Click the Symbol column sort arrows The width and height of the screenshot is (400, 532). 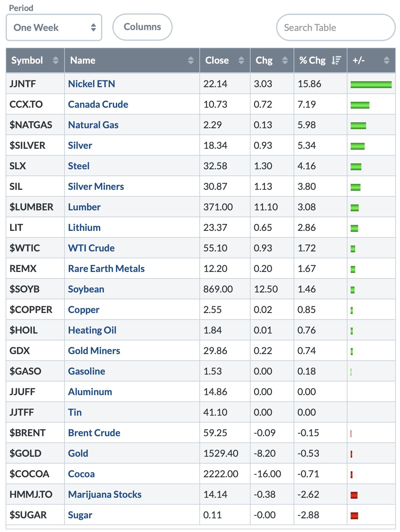click(56, 61)
